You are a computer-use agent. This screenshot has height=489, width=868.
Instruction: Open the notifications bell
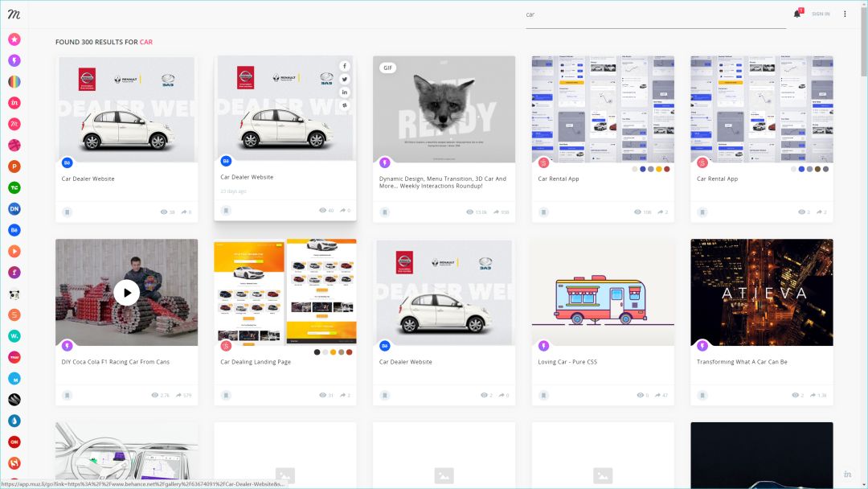point(797,14)
